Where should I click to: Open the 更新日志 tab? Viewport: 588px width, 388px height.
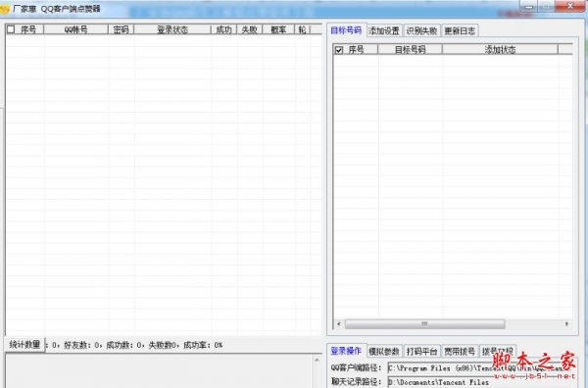click(x=460, y=30)
